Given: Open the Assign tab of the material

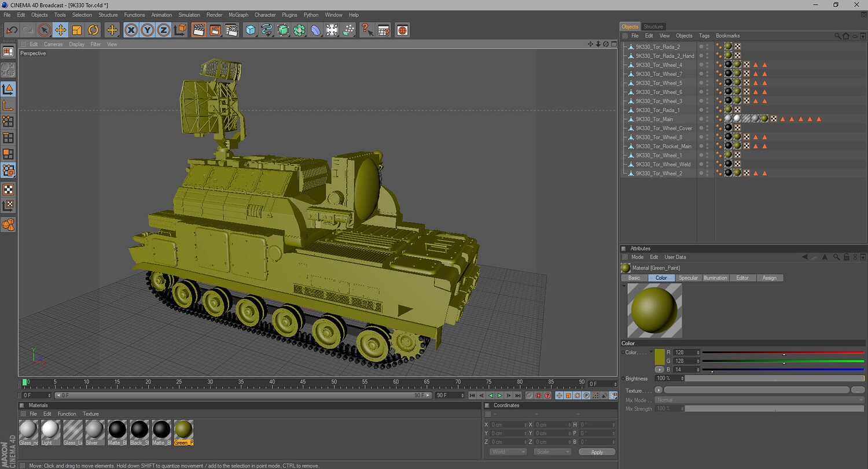Looking at the screenshot, I should pos(770,278).
